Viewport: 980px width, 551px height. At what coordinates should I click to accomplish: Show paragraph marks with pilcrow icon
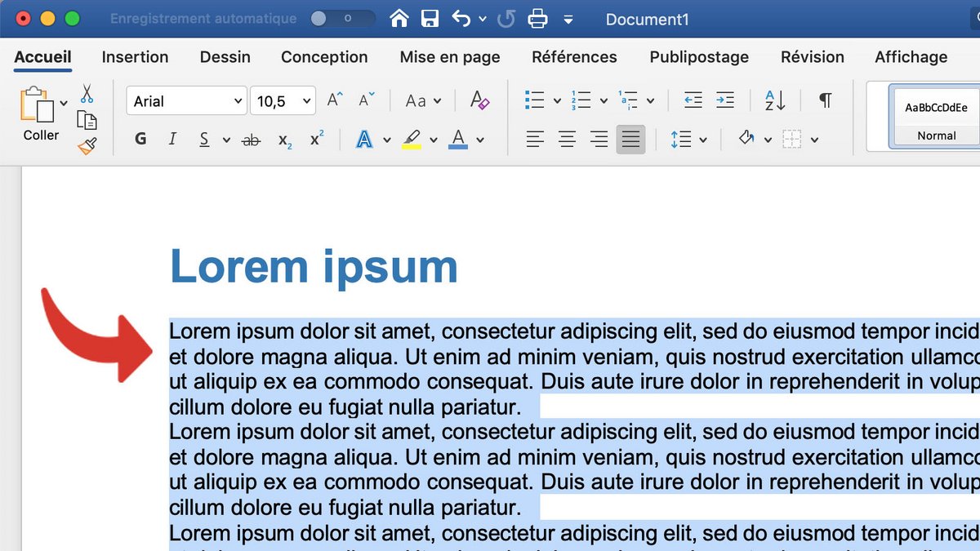(x=826, y=100)
